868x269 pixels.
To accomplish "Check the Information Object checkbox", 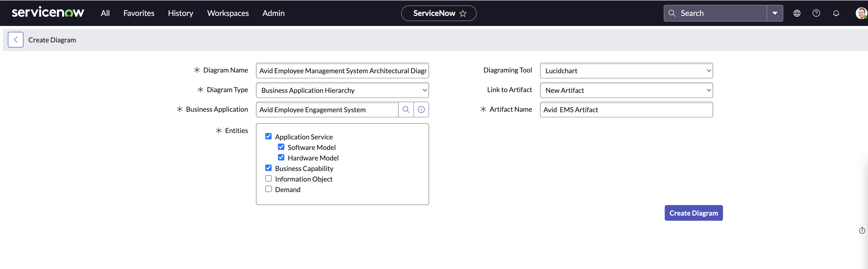I will pyautogui.click(x=268, y=178).
